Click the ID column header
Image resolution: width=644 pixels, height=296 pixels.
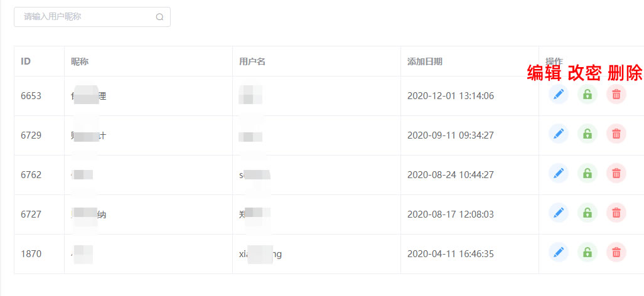pos(26,61)
